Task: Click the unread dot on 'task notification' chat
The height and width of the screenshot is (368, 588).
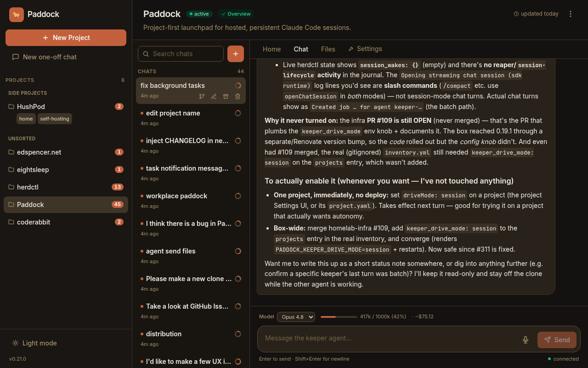Action: coord(142,168)
